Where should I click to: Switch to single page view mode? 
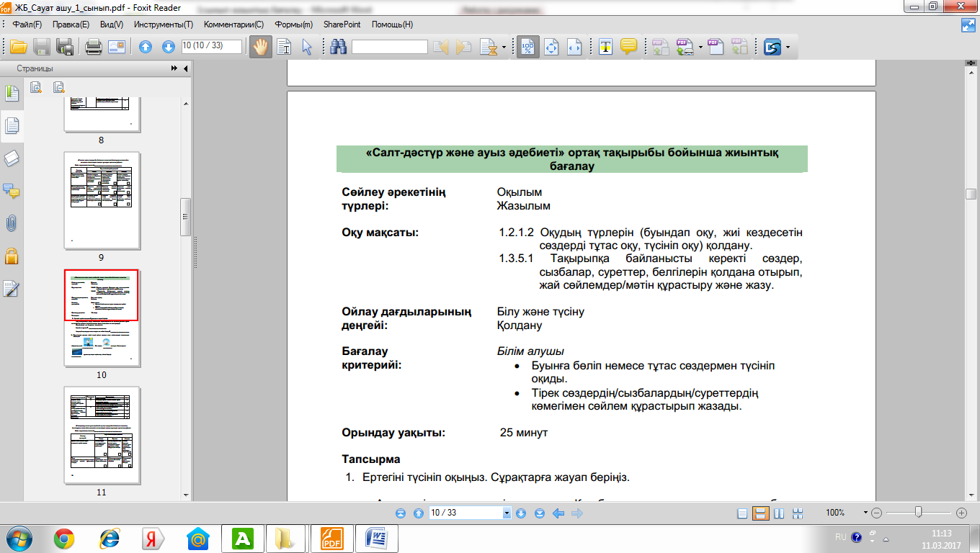742,513
